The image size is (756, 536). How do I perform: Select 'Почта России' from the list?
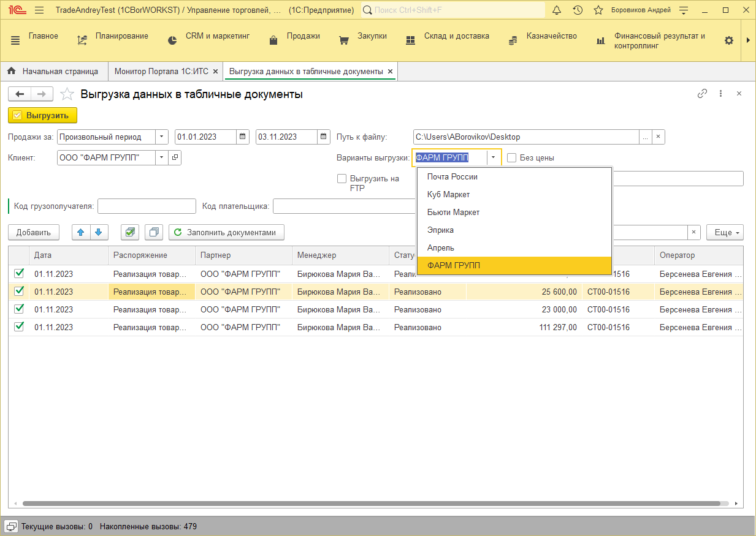click(x=452, y=177)
